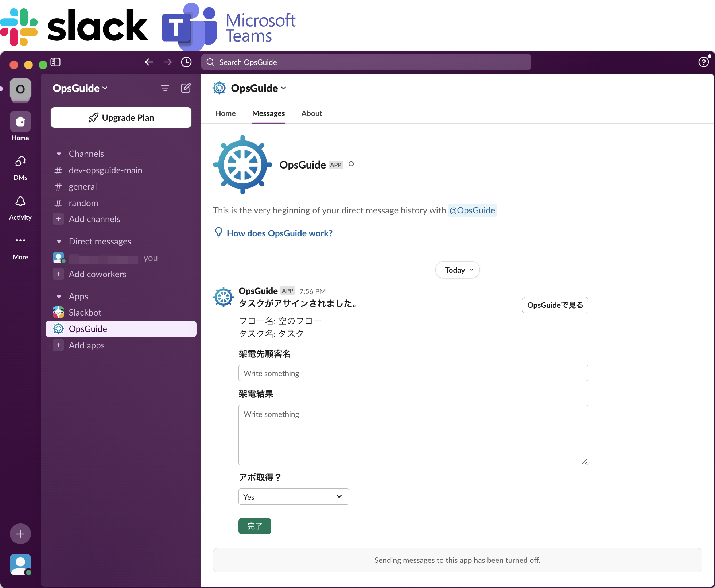Open the help question mark icon
715x588 pixels.
pyautogui.click(x=704, y=62)
